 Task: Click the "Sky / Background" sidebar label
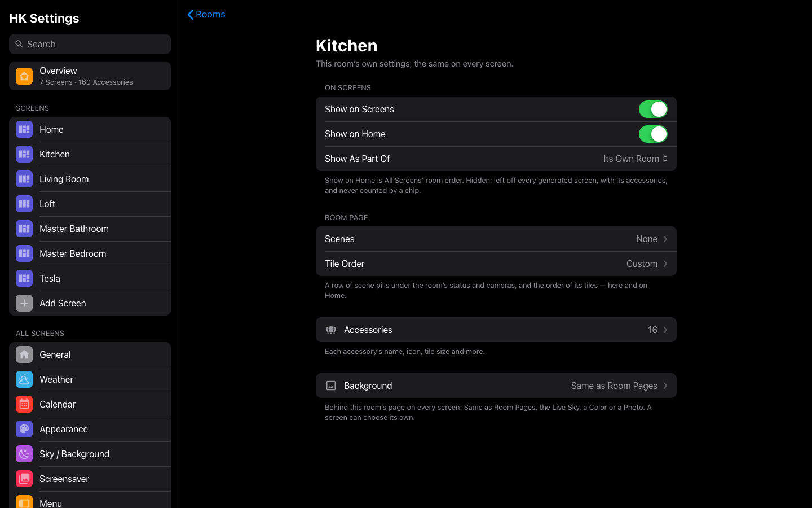click(x=74, y=454)
